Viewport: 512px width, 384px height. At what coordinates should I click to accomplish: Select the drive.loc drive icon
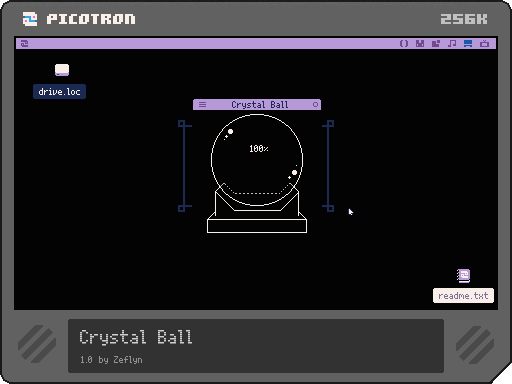point(62,70)
